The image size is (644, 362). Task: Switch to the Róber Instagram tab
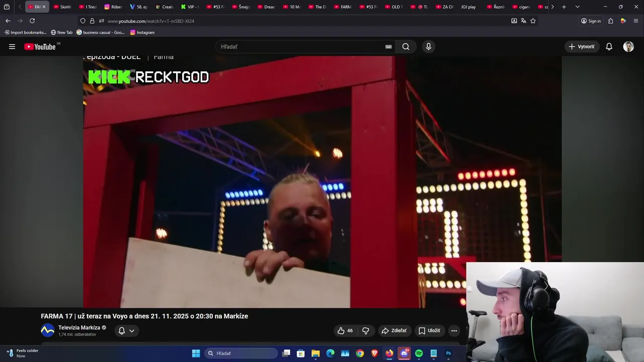coord(113,7)
